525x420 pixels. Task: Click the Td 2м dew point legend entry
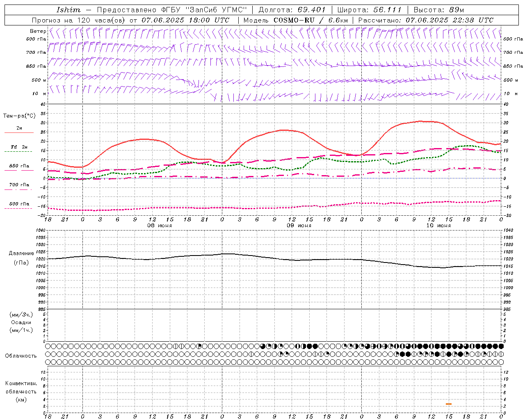pyautogui.click(x=19, y=147)
